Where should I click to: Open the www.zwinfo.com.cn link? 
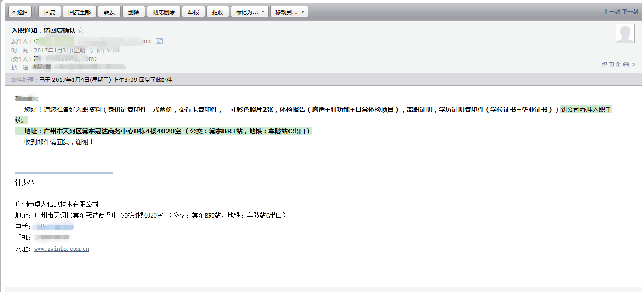[62, 249]
